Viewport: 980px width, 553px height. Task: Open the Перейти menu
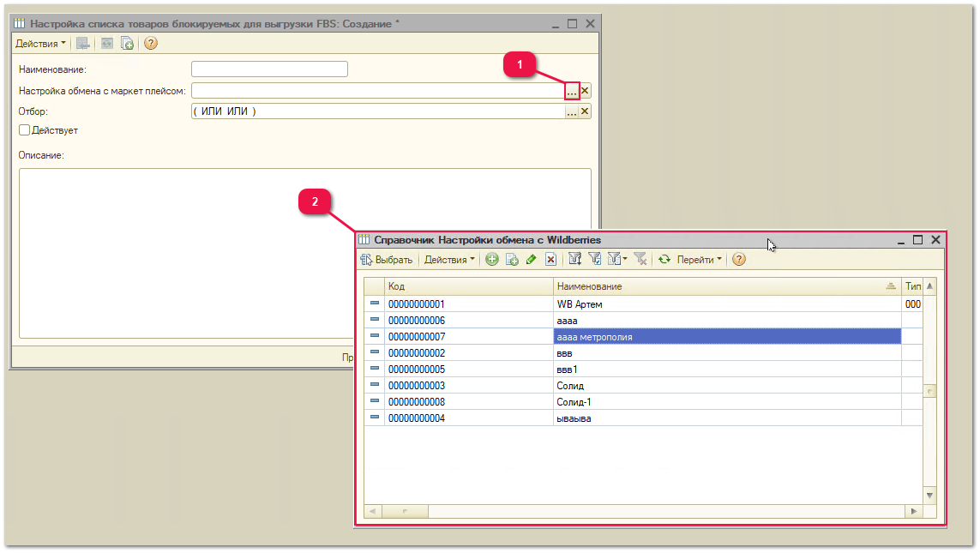tap(699, 259)
